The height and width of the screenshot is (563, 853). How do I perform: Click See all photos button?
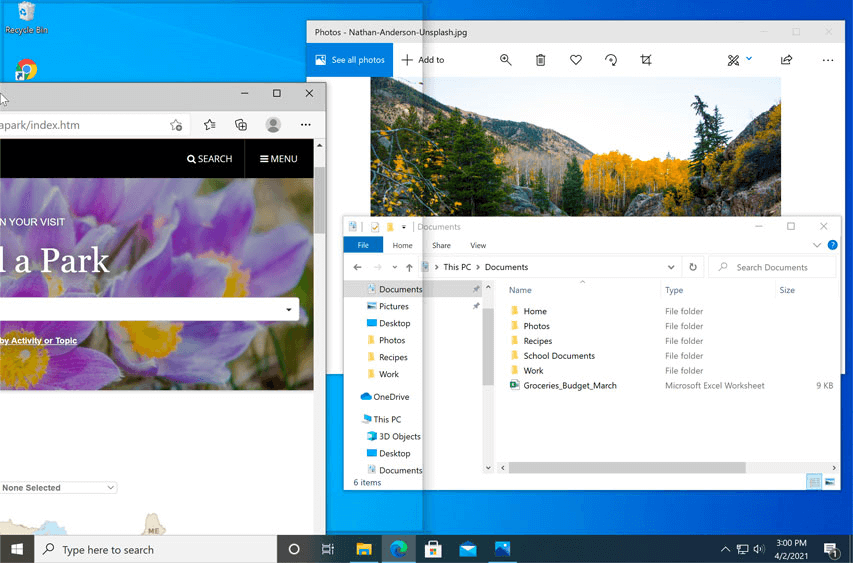point(350,60)
